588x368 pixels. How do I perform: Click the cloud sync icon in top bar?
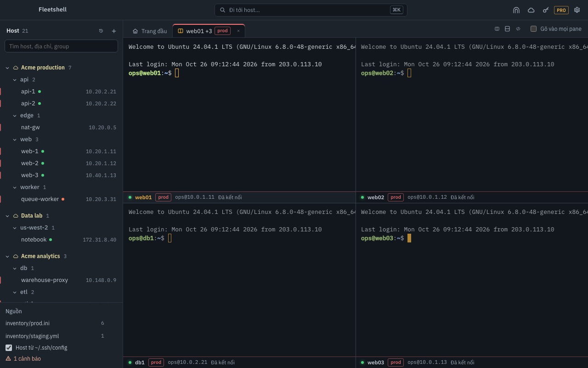[531, 10]
